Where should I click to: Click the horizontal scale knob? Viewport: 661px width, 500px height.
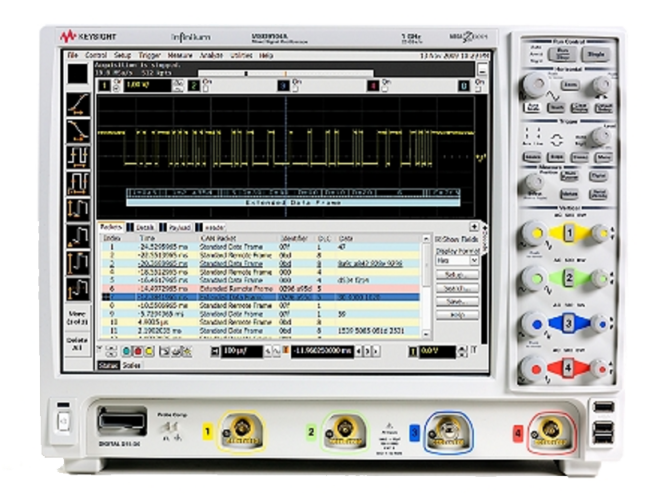coord(534,84)
